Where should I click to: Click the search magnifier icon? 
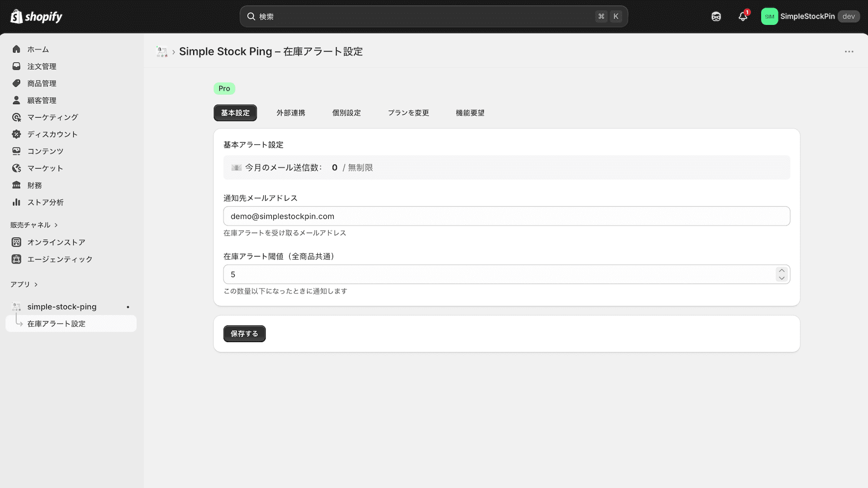pos(251,16)
